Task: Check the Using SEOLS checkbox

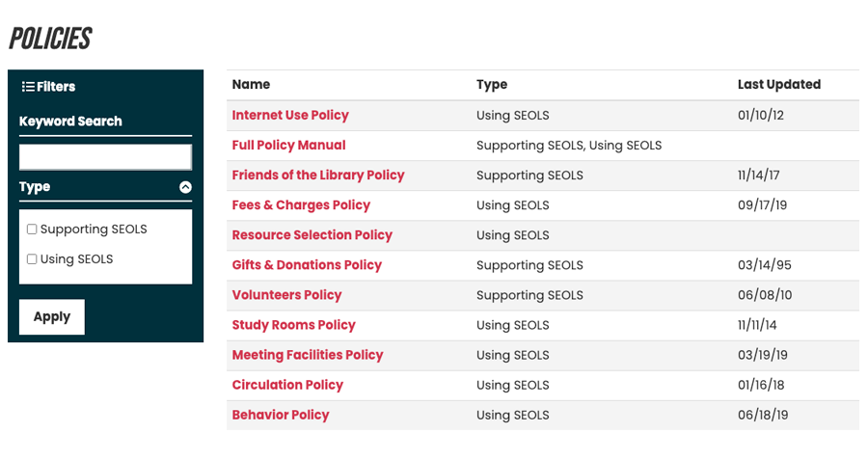Action: [32, 259]
